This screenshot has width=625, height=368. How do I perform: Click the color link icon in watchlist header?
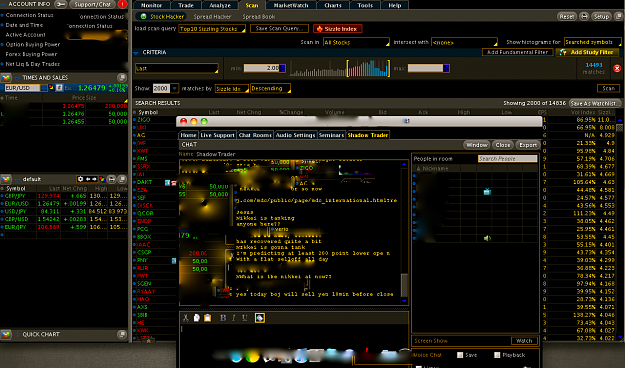click(x=102, y=179)
